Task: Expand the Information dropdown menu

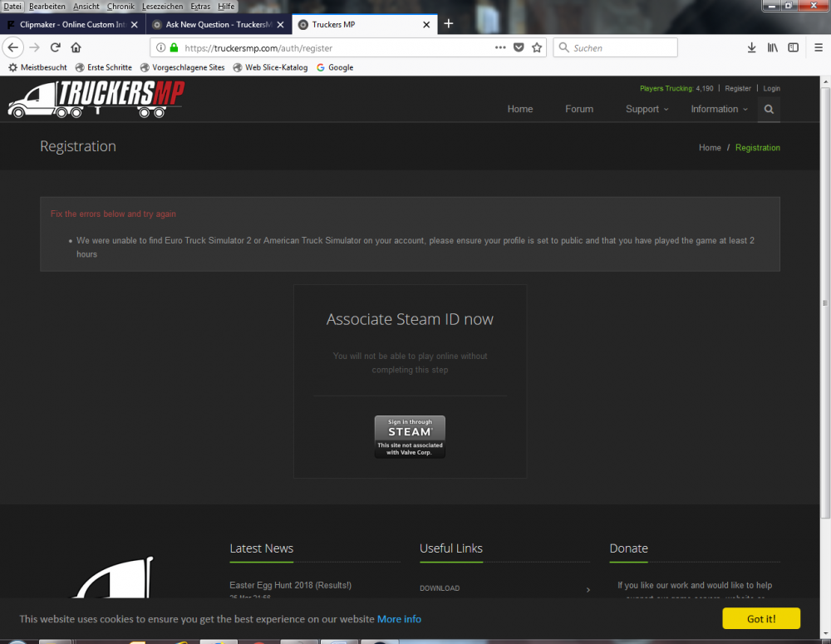Action: point(719,110)
